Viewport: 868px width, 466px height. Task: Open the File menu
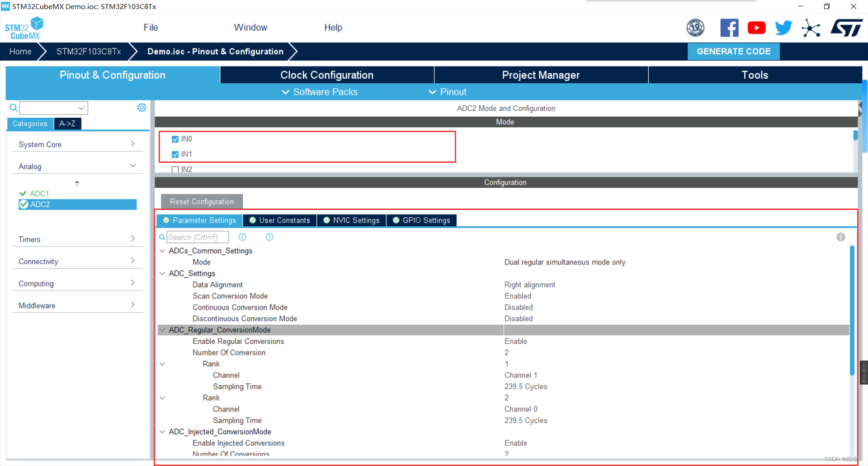coord(151,28)
